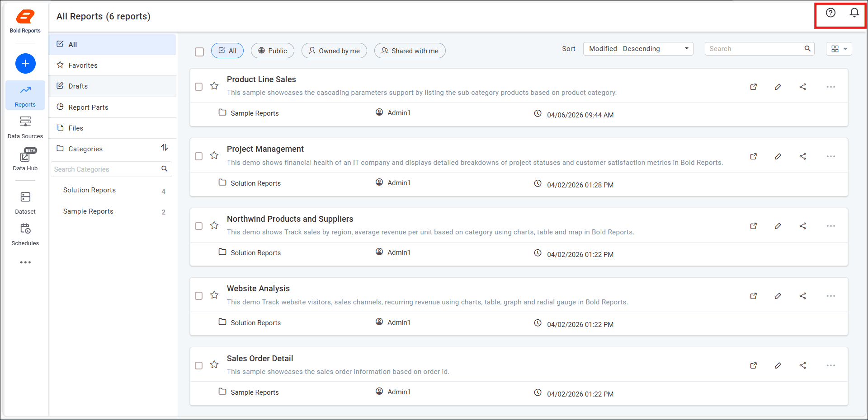Open the notifications bell
The image size is (868, 420).
[x=854, y=13]
